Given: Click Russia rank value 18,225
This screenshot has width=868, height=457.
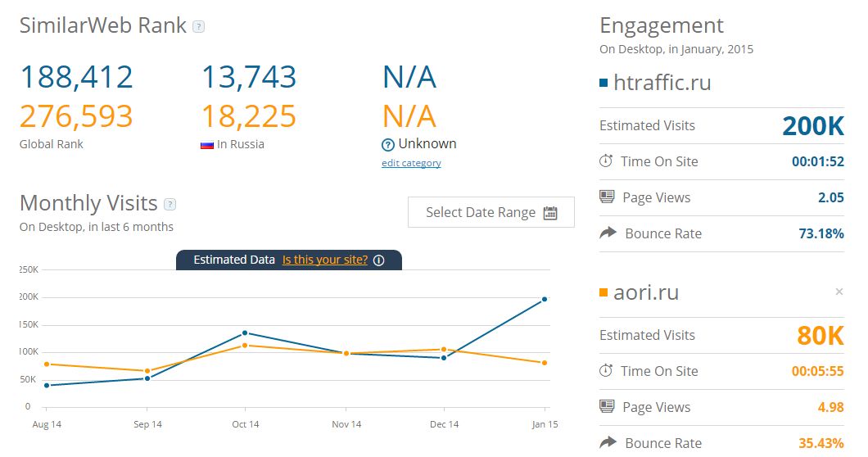Looking at the screenshot, I should (x=249, y=116).
